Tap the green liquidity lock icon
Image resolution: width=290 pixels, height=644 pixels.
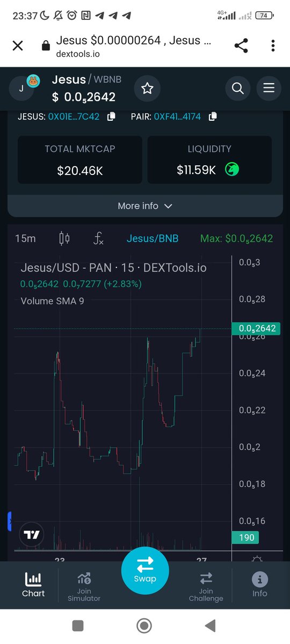point(232,170)
